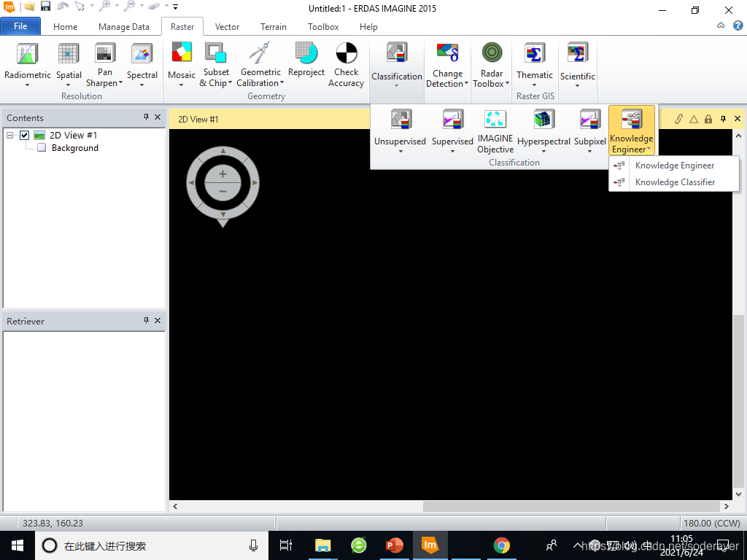The width and height of the screenshot is (747, 560).
Task: Select Unsupervised classification icon
Action: coord(400,119)
